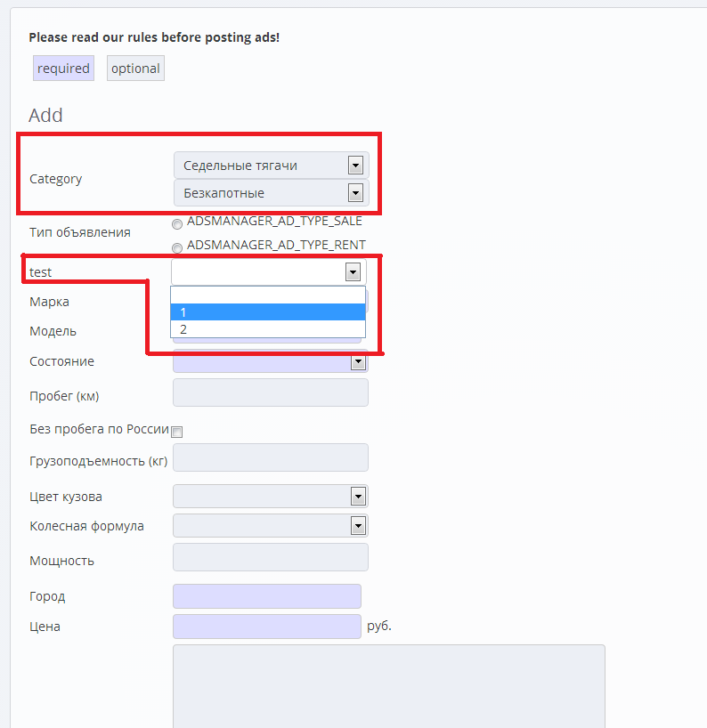Select ADSMANAGER_AD_TYPE_RENT radio button
707x728 pixels.
click(177, 248)
